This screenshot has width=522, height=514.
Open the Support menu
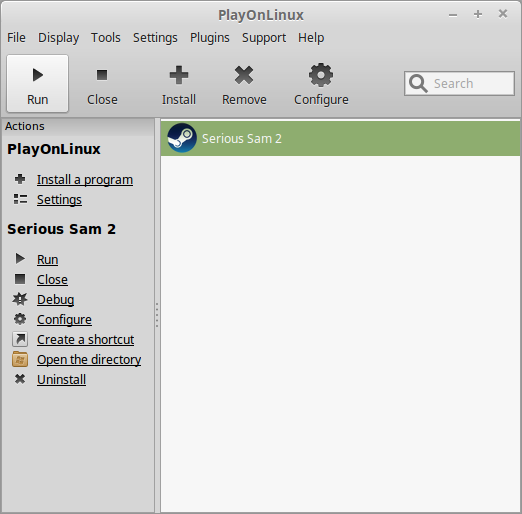click(x=264, y=38)
